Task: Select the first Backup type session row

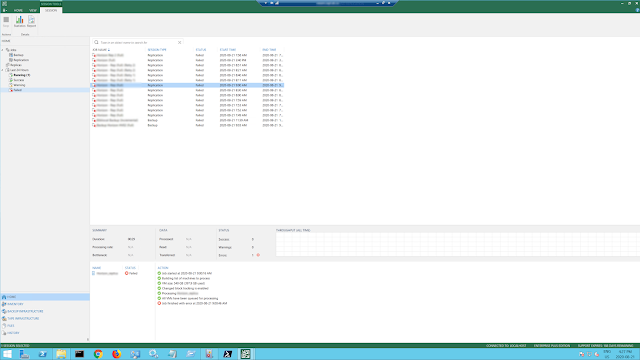Action: 187,120
